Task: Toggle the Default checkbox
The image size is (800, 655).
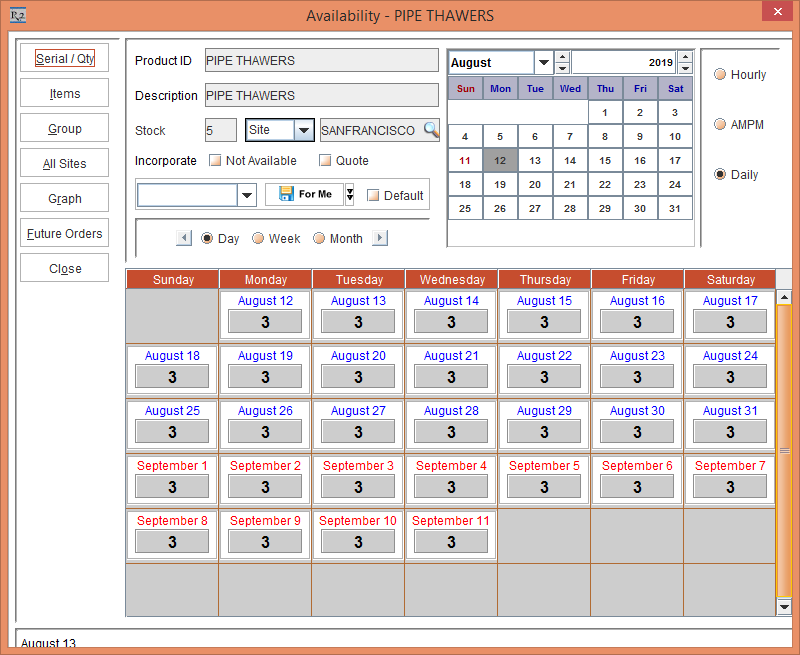Action: tap(373, 195)
